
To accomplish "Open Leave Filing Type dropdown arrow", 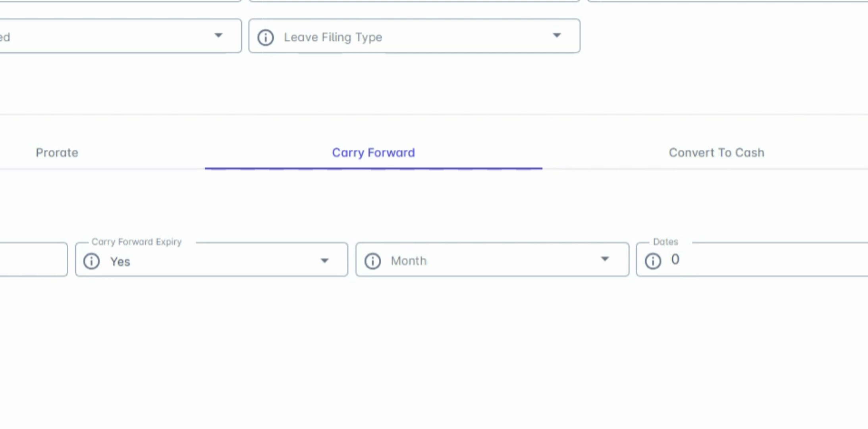I will (x=557, y=36).
